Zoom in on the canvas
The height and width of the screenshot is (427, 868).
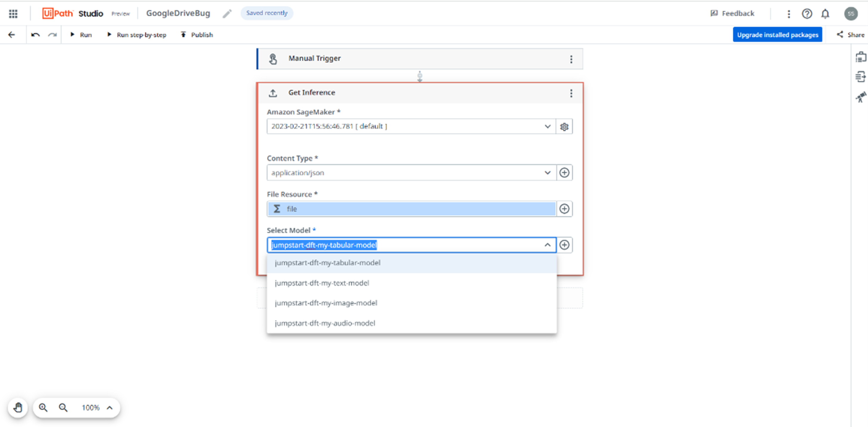pyautogui.click(x=43, y=408)
